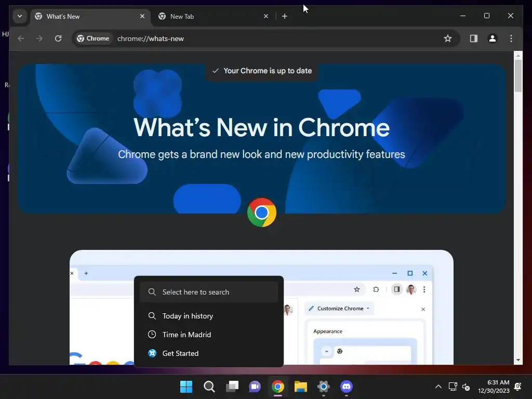Image resolution: width=532 pixels, height=399 pixels.
Task: Open Windows taskbar Search
Action: pyautogui.click(x=209, y=387)
